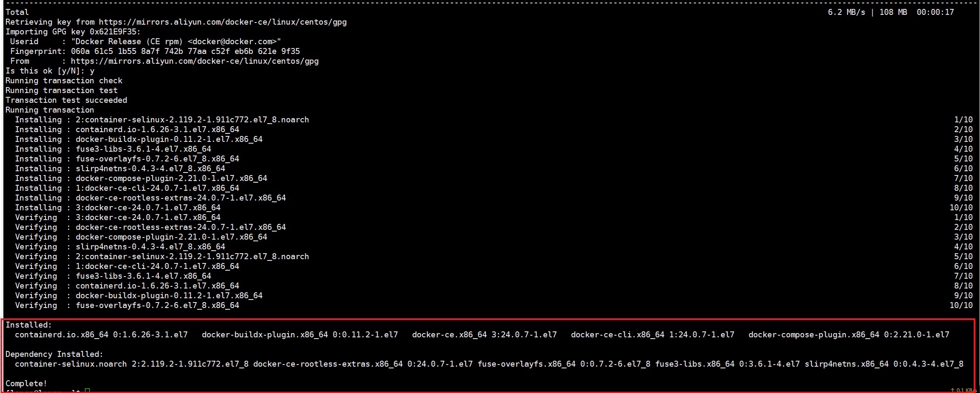
Task: Click installed 'docker-ce.x86_64 3:24.0.7-1.el7'
Action: (x=484, y=335)
